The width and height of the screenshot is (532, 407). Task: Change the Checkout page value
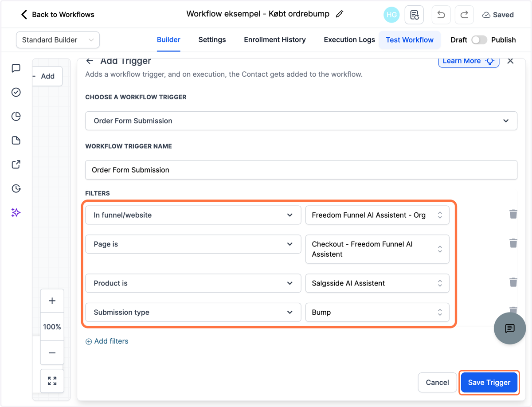[377, 249]
